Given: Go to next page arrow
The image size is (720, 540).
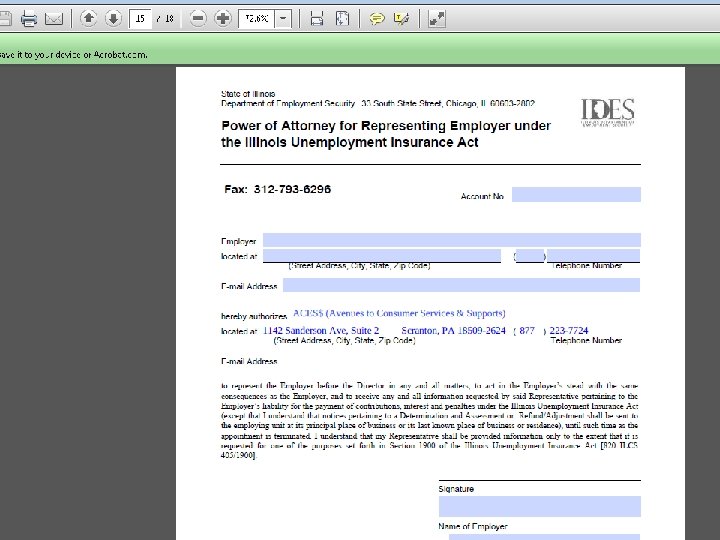Looking at the screenshot, I should click(x=113, y=18).
